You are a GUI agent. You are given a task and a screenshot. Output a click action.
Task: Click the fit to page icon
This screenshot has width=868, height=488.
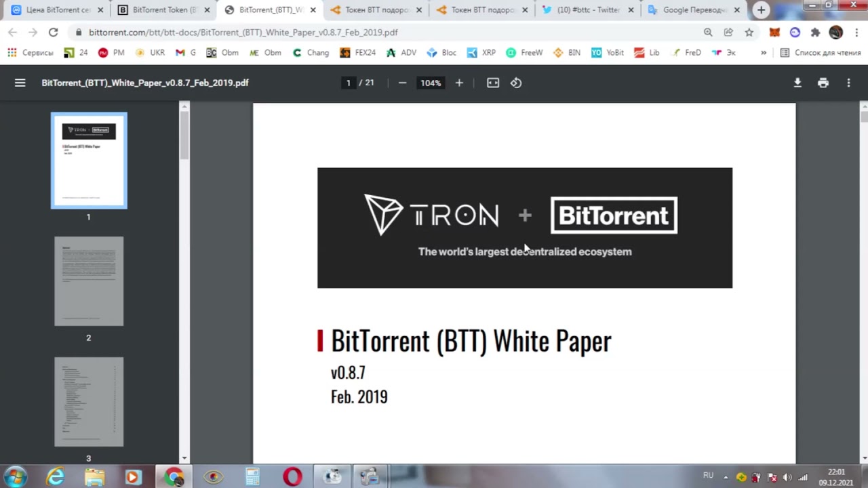493,83
